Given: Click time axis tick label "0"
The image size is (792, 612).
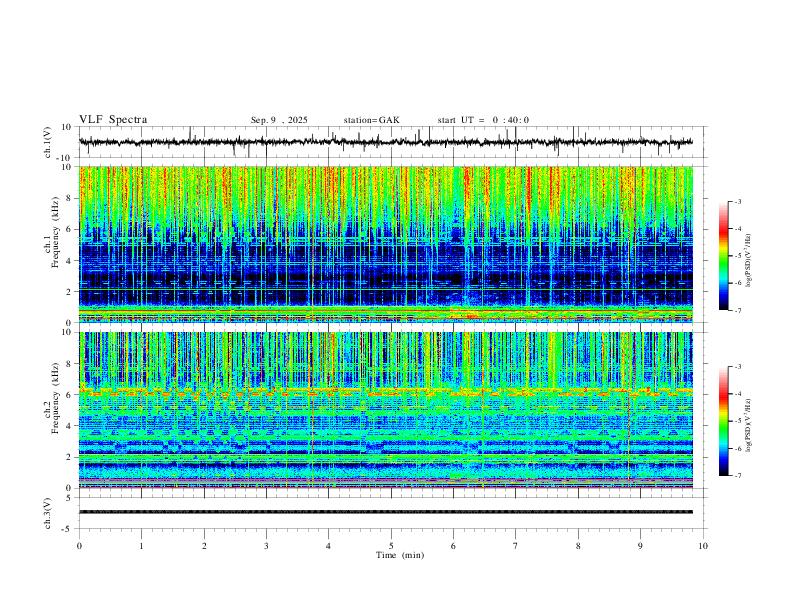Looking at the screenshot, I should pos(79,546).
